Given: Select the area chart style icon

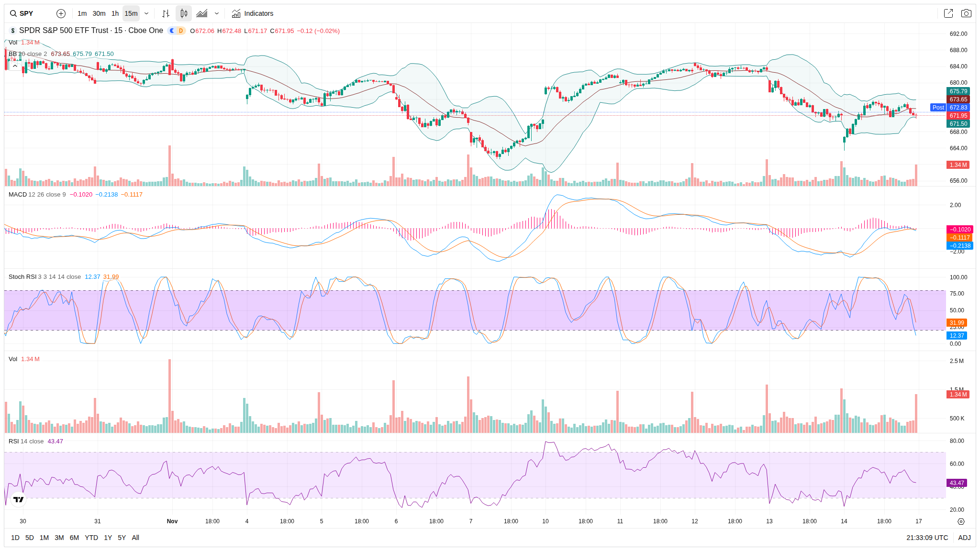Looking at the screenshot, I should tap(202, 13).
